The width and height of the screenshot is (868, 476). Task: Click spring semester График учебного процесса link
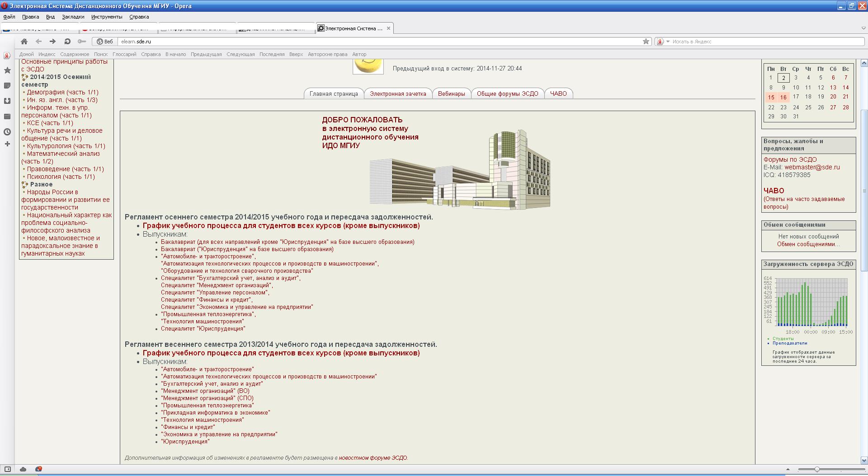tap(281, 353)
